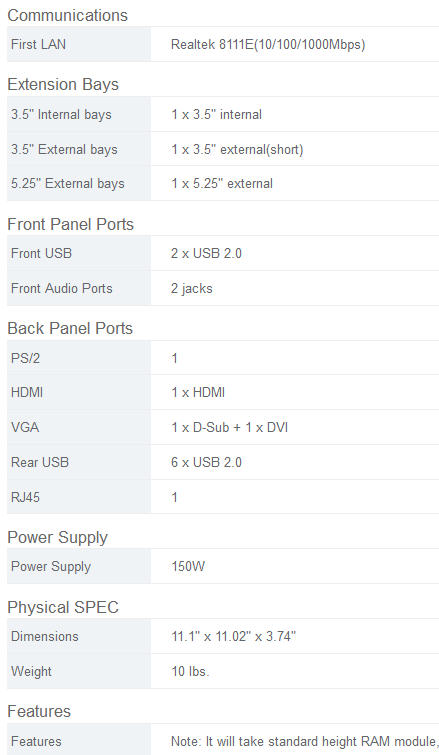Click the Communications section heading
This screenshot has width=439, height=755.
pyautogui.click(x=67, y=15)
